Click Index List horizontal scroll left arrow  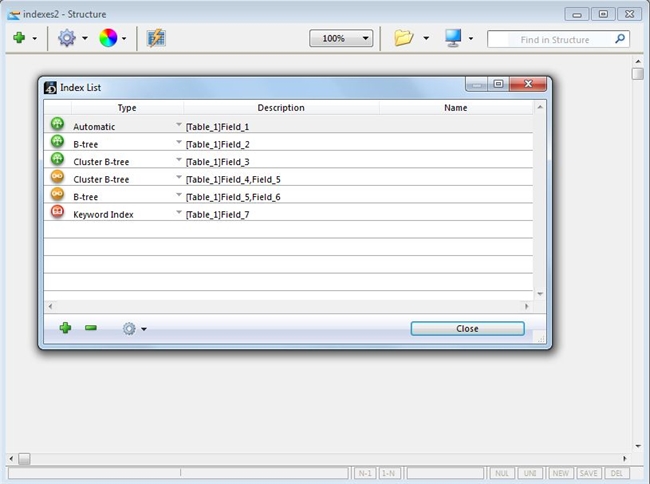pyautogui.click(x=51, y=306)
